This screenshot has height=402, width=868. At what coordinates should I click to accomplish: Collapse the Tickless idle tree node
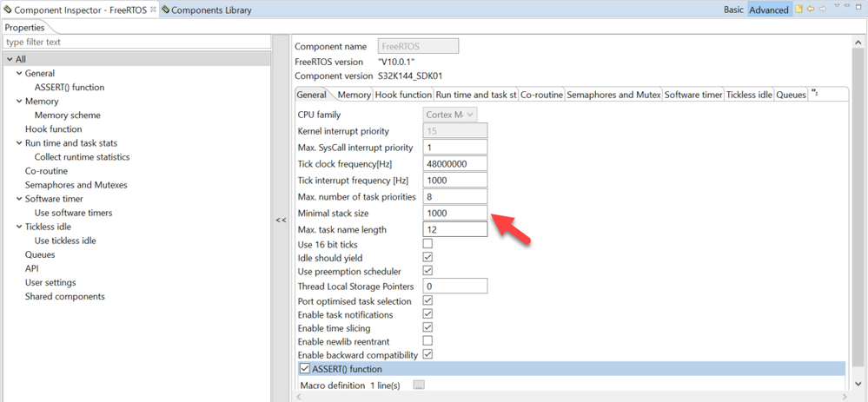coord(19,227)
